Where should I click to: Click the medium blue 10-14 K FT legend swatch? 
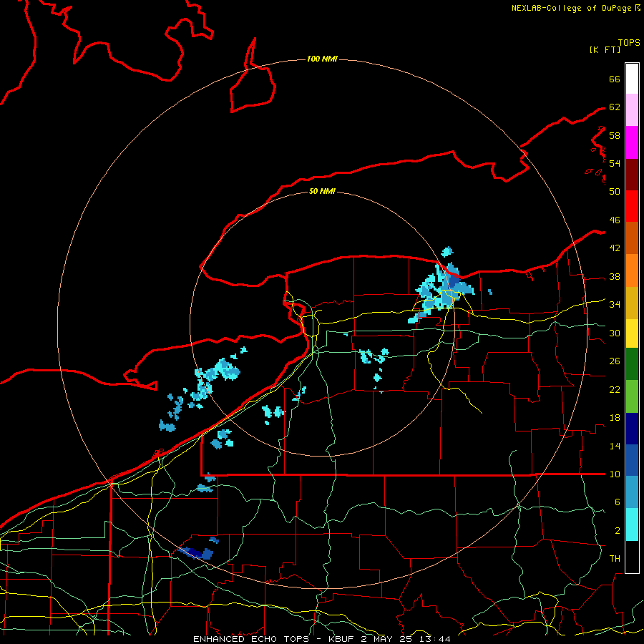[632, 460]
